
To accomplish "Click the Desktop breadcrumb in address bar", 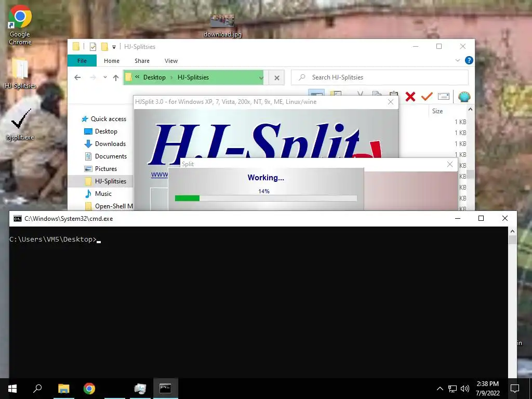I will (154, 77).
